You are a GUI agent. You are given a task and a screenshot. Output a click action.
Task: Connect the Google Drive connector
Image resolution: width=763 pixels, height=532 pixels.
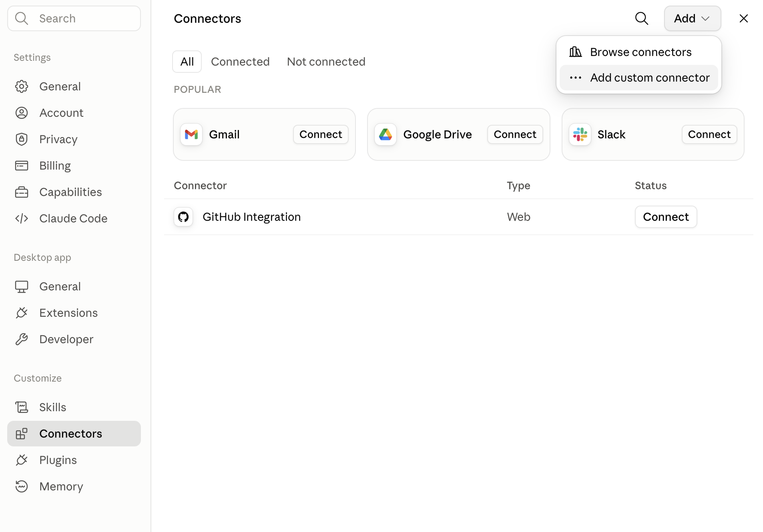tap(515, 134)
